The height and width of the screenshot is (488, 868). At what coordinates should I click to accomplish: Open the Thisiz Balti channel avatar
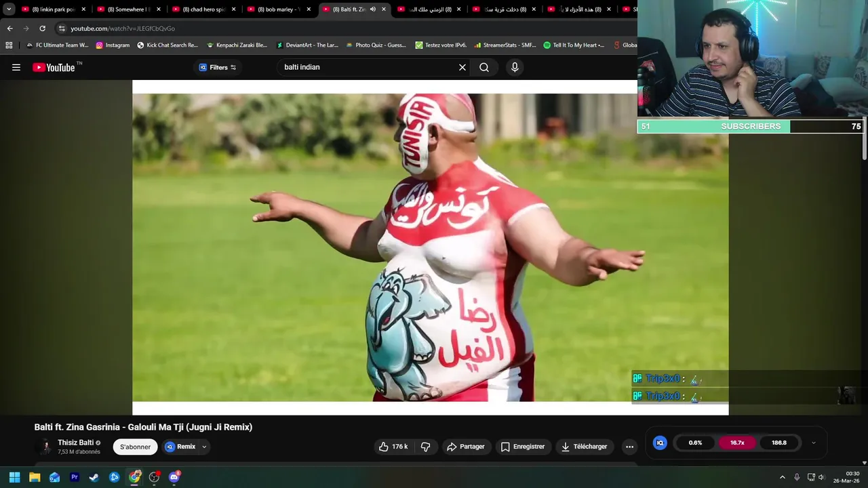pyautogui.click(x=45, y=447)
